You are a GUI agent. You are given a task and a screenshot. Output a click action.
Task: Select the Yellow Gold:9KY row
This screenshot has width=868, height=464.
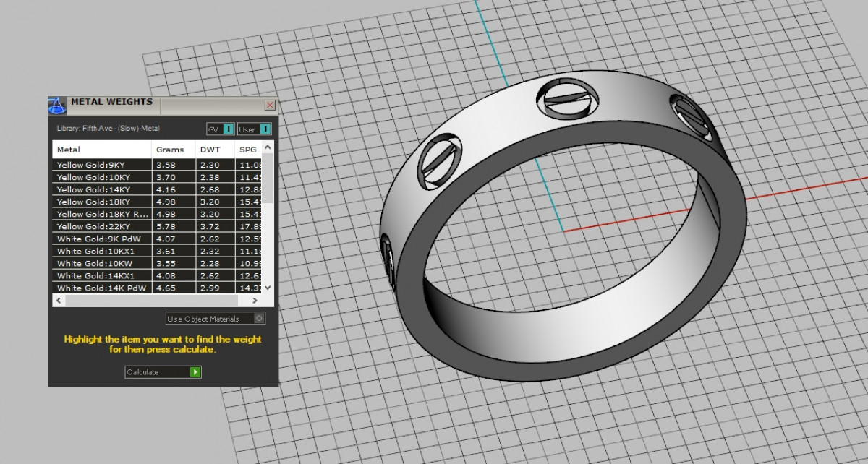coord(101,165)
